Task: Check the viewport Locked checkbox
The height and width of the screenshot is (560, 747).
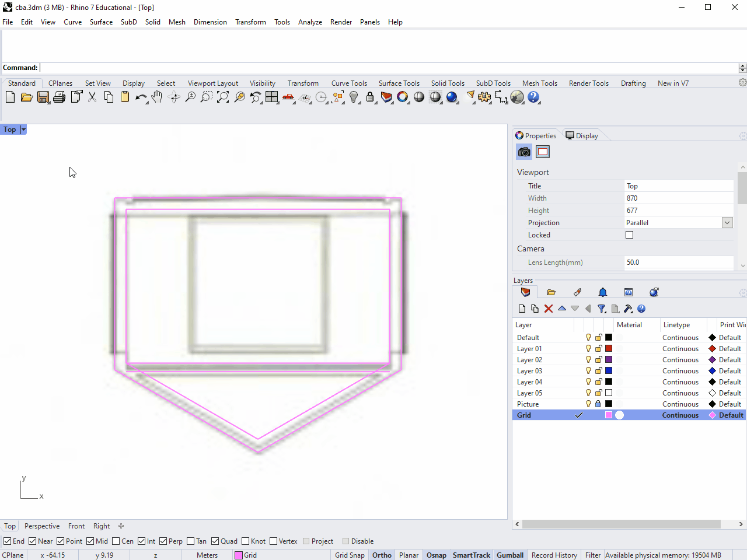Action: click(x=629, y=235)
